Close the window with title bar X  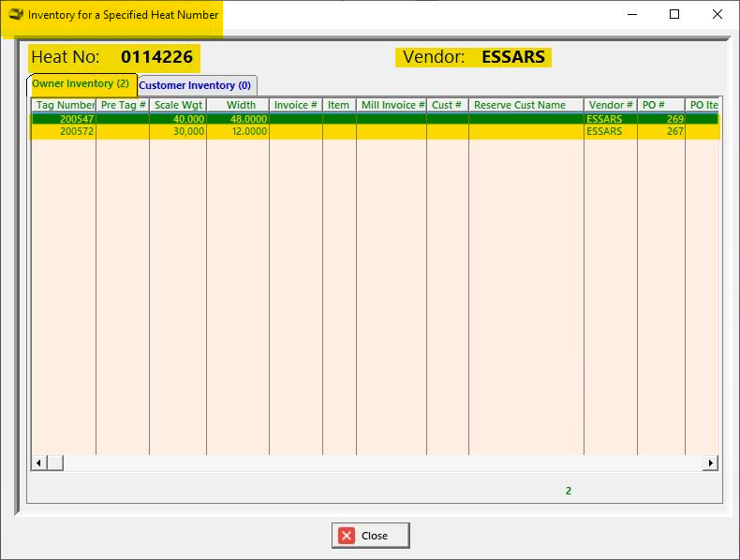tap(718, 15)
